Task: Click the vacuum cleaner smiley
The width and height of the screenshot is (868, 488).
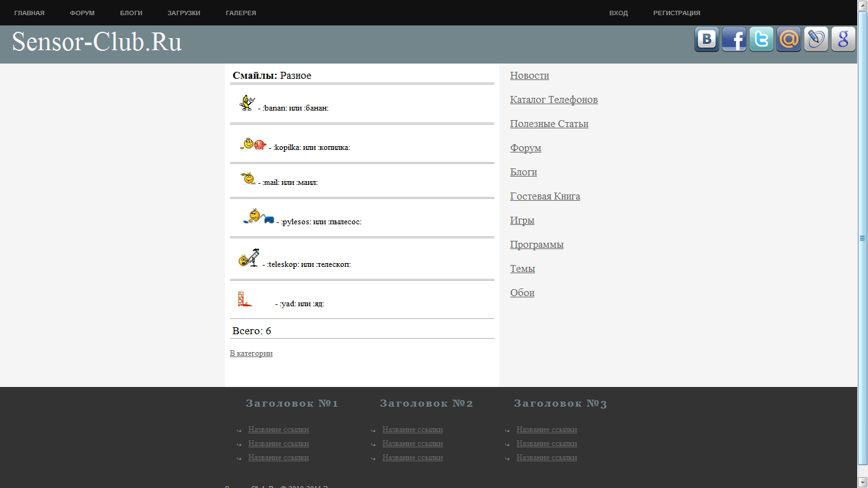Action: tap(258, 217)
